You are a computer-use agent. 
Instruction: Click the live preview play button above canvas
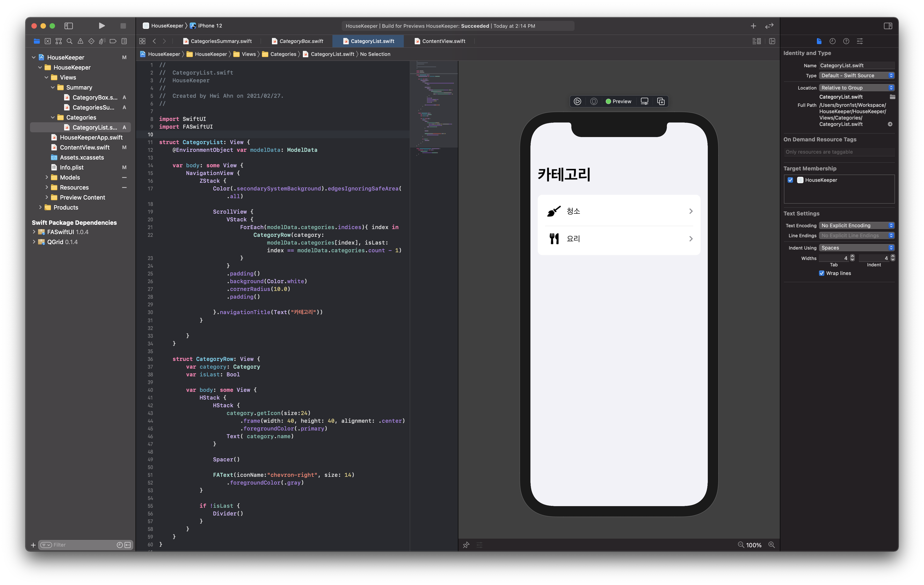click(x=577, y=101)
